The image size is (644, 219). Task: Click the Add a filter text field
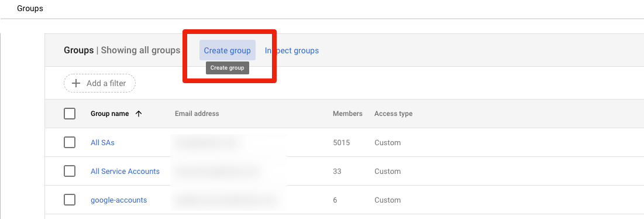(100, 83)
